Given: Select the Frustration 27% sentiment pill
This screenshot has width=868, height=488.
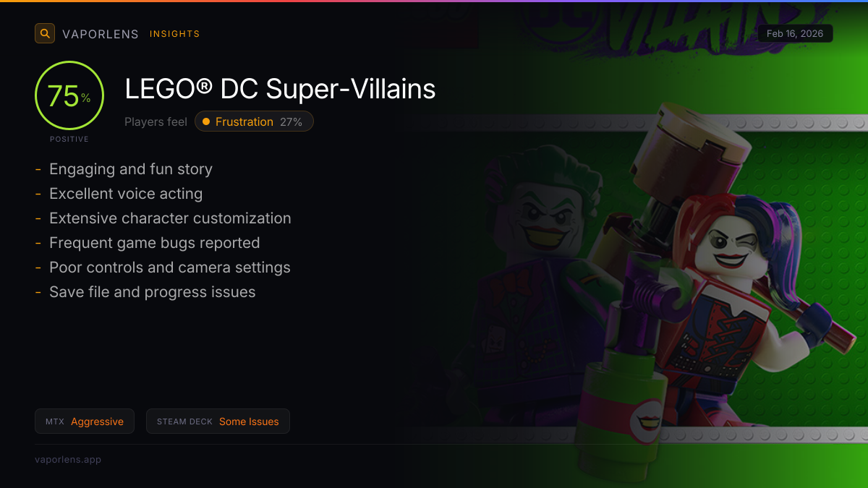Looking at the screenshot, I should [254, 121].
